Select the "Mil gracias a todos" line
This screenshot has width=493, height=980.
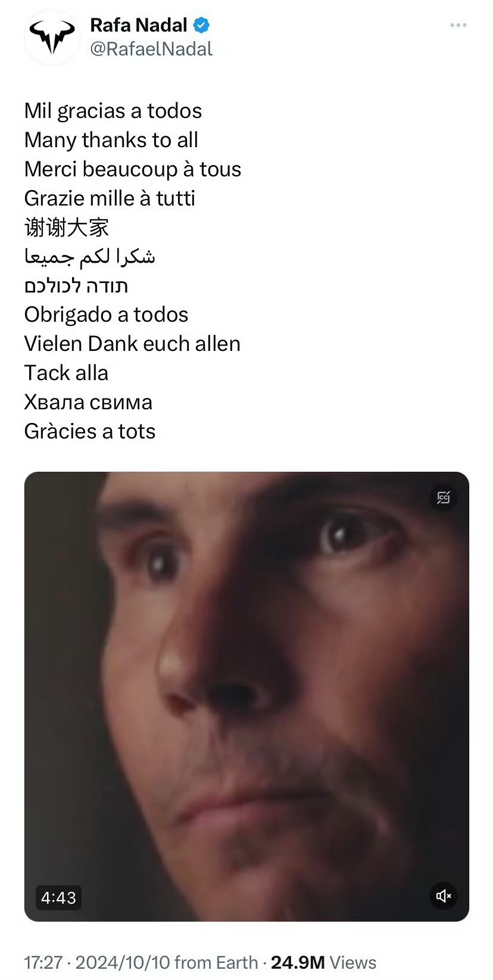click(x=113, y=111)
